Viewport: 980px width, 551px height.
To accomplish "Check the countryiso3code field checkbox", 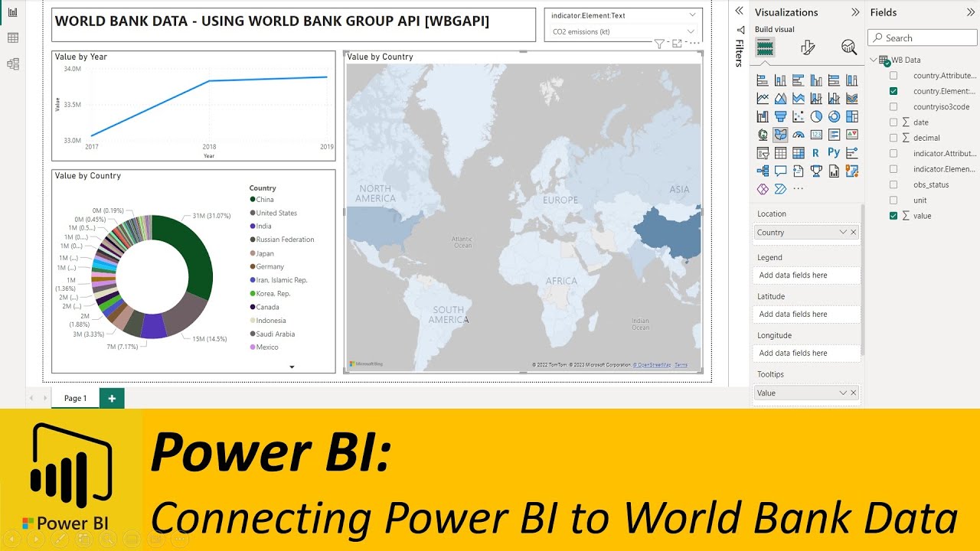I will pyautogui.click(x=893, y=107).
